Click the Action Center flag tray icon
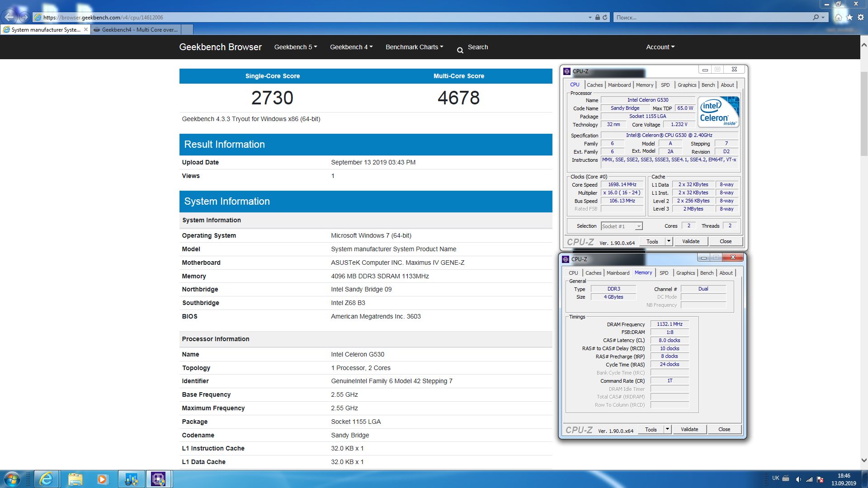Viewport: 868px width, 488px height. (x=820, y=479)
